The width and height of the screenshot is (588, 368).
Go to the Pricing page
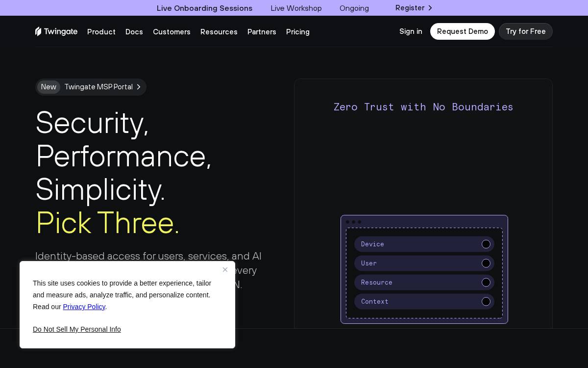pos(298,31)
